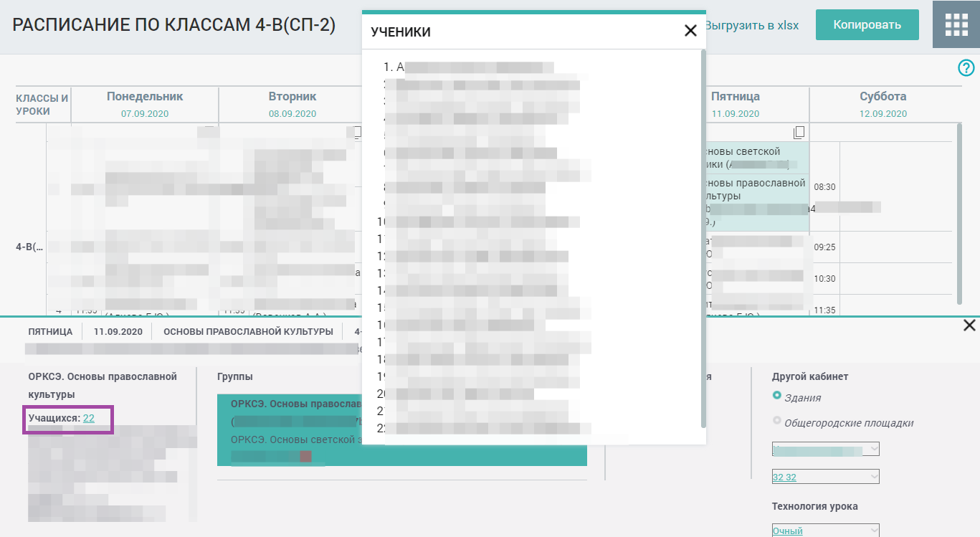Select the ОРКСЭ. Основы православной культуры group
Viewport: 980px width, 537px height.
point(298,411)
